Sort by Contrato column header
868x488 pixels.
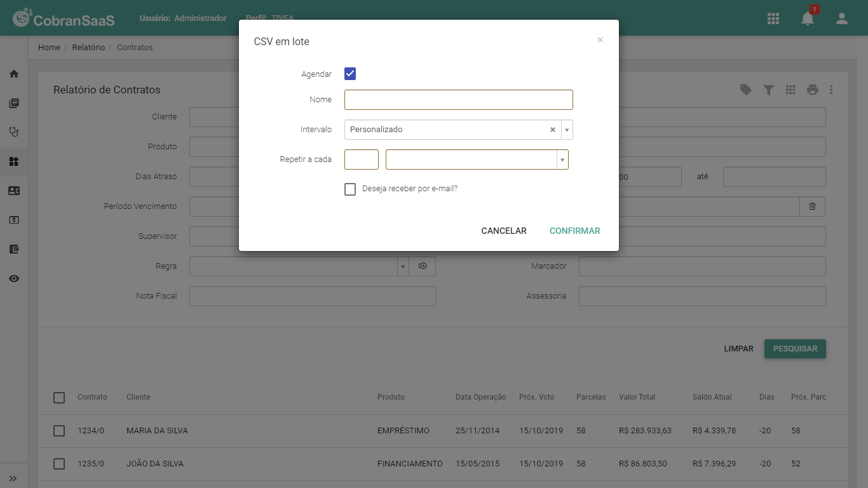click(x=92, y=397)
